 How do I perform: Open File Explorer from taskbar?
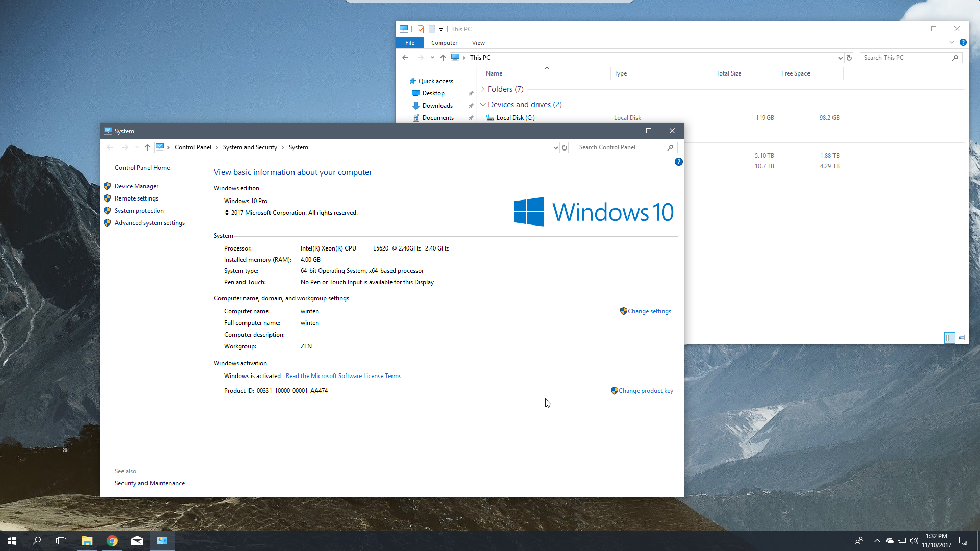pyautogui.click(x=87, y=541)
